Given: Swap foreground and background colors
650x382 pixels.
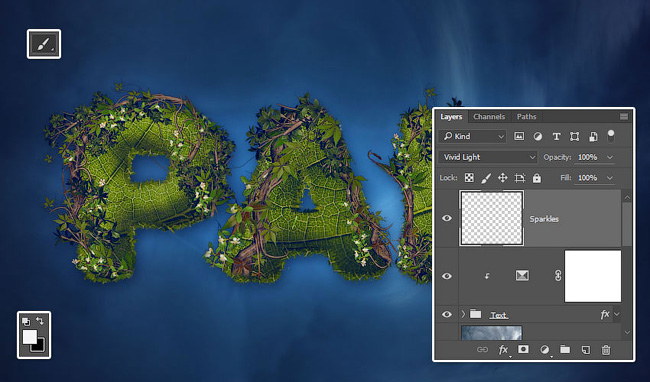Looking at the screenshot, I should click(40, 321).
